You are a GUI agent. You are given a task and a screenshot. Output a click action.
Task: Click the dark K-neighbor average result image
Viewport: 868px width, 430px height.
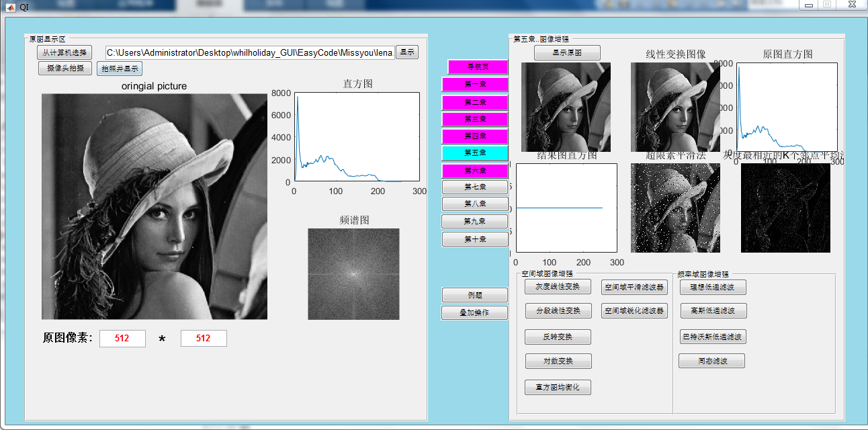785,208
